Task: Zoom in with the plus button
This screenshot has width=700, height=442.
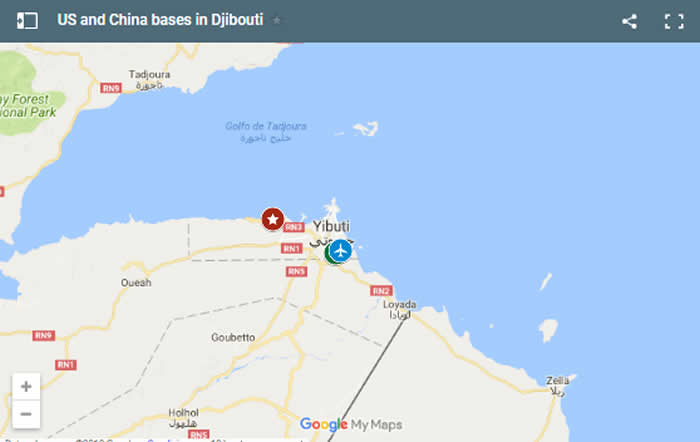Action: click(x=26, y=386)
